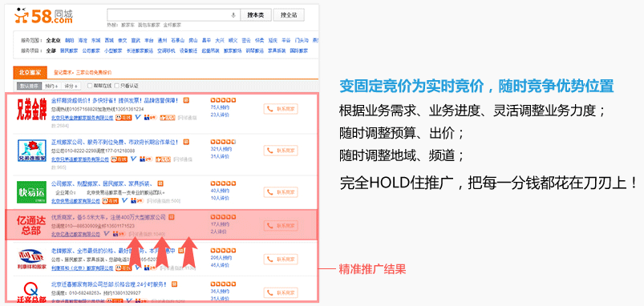Screen dimensions: 644x306
Task: Click star rating in 利康祥和搬家 row
Action: tap(223, 251)
